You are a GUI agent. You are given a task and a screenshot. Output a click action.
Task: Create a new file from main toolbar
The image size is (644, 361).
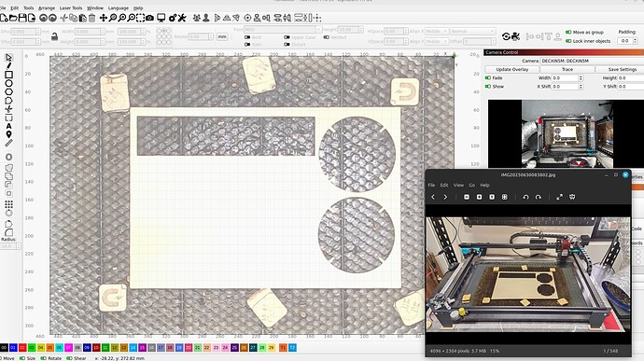[x=4, y=18]
